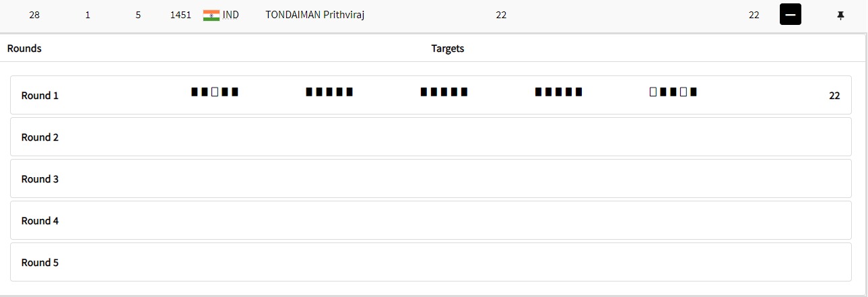Click the fifth target group in Round 1
The height and width of the screenshot is (297, 868).
coord(673,92)
